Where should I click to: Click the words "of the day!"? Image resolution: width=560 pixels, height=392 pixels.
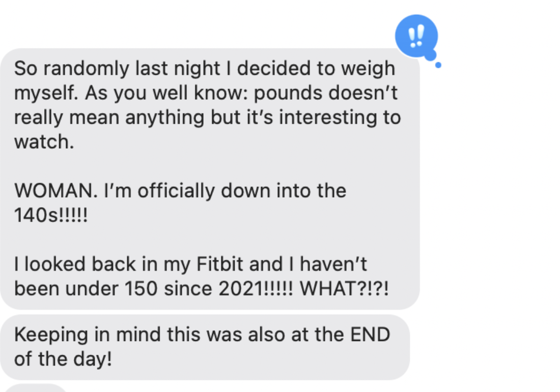(63, 359)
